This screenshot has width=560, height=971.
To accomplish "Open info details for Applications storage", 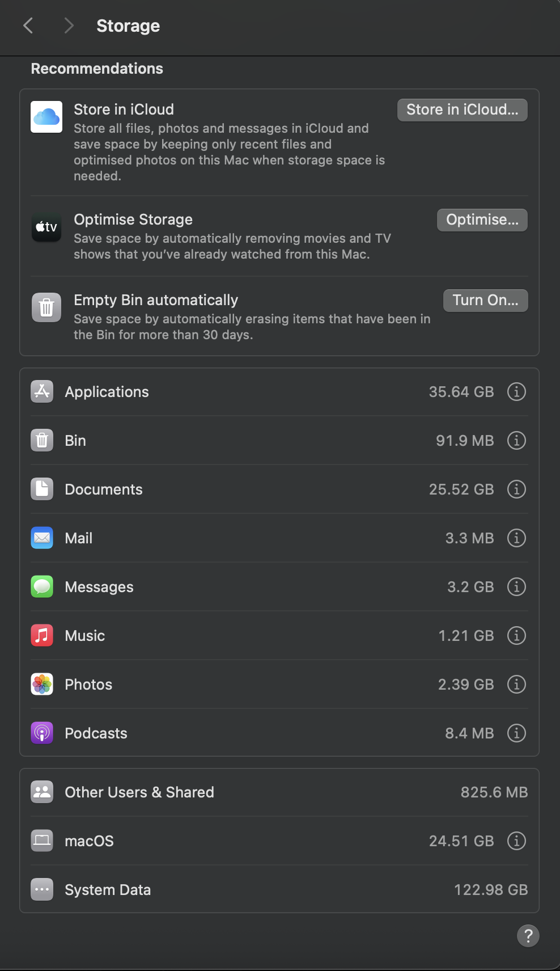I will [x=516, y=391].
